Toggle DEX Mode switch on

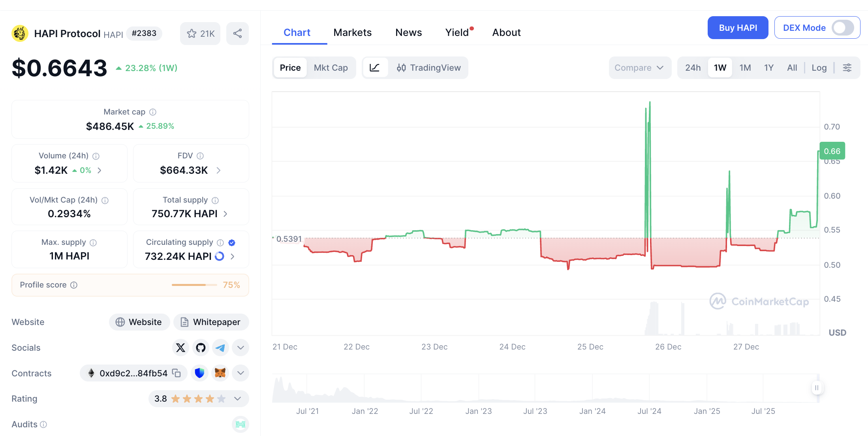pos(843,28)
